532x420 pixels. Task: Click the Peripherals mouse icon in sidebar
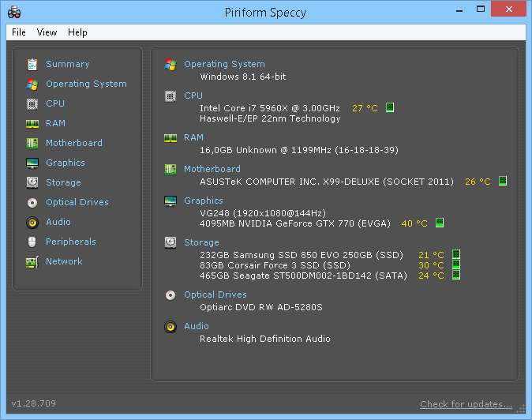click(x=32, y=242)
